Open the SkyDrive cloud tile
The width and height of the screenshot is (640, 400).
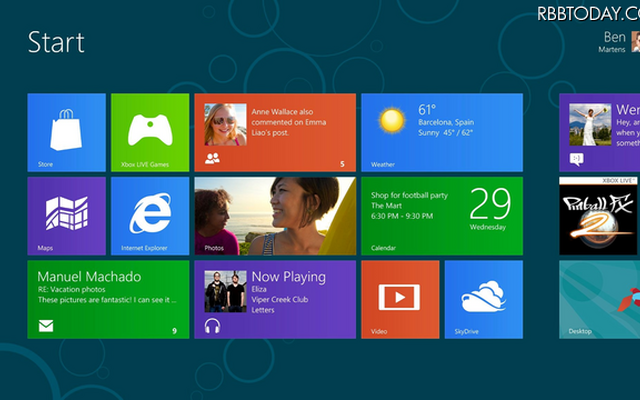pyautogui.click(x=484, y=300)
